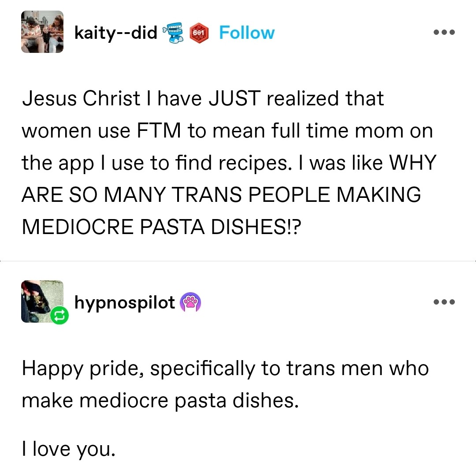The height and width of the screenshot is (465, 476).
Task: Open kaity--did's blog via the username
Action: pos(116,33)
